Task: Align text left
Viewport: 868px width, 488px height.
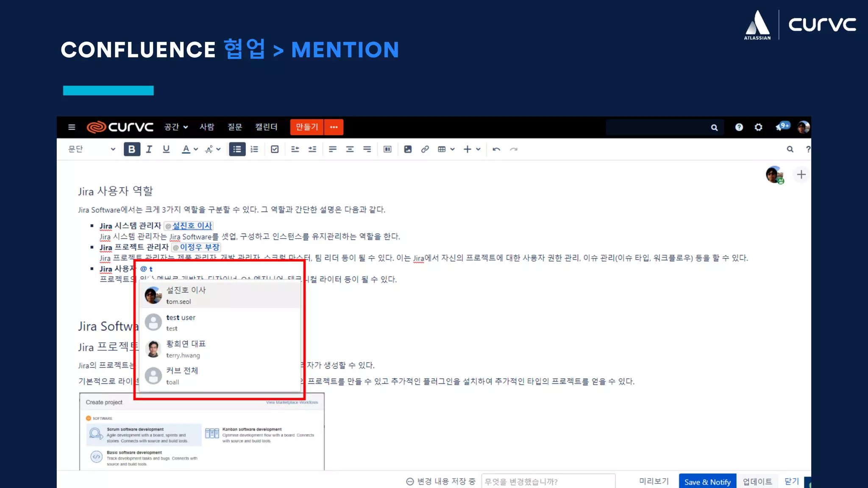Action: (333, 149)
